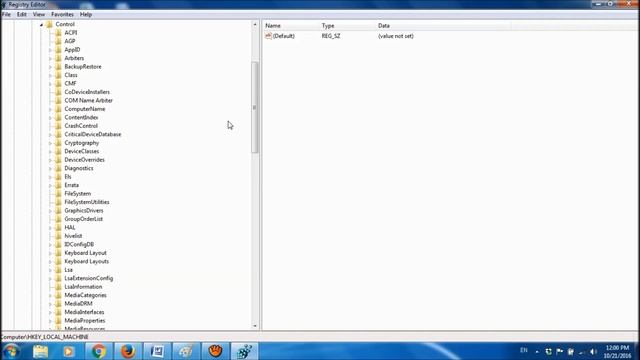Select the Errata folder icon
640x360 pixels.
point(58,185)
